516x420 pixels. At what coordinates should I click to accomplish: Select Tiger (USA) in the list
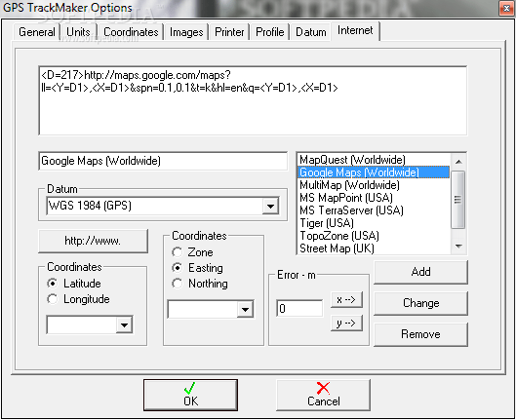374,223
